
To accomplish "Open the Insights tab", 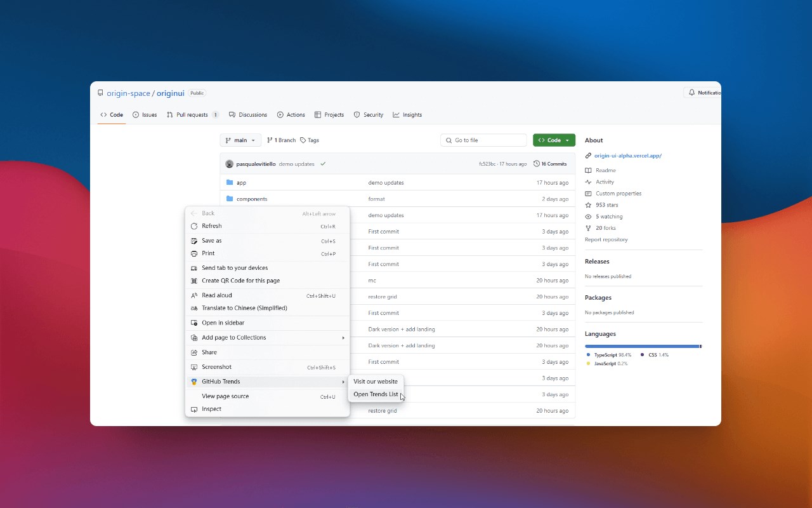I will [407, 115].
